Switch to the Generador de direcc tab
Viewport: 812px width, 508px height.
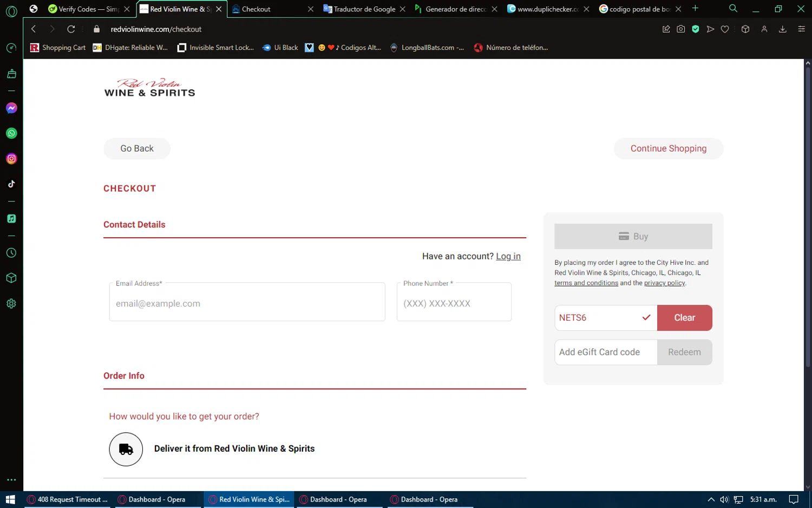pos(456,9)
